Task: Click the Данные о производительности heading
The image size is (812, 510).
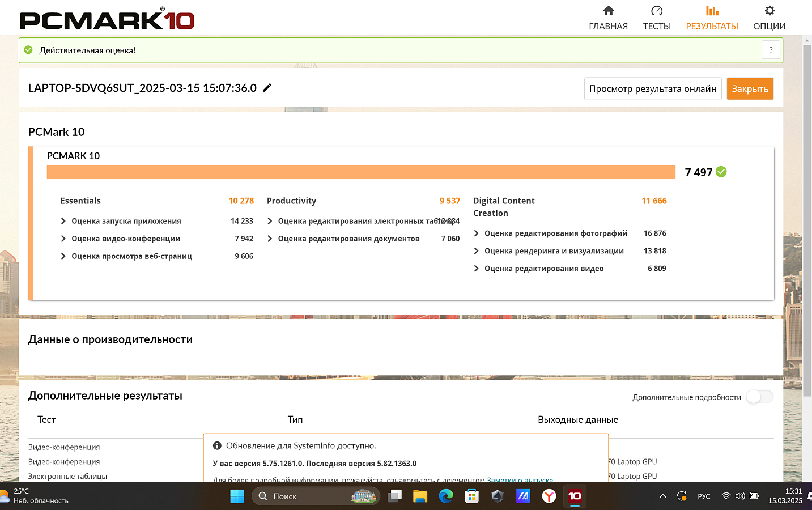Action: [x=110, y=339]
